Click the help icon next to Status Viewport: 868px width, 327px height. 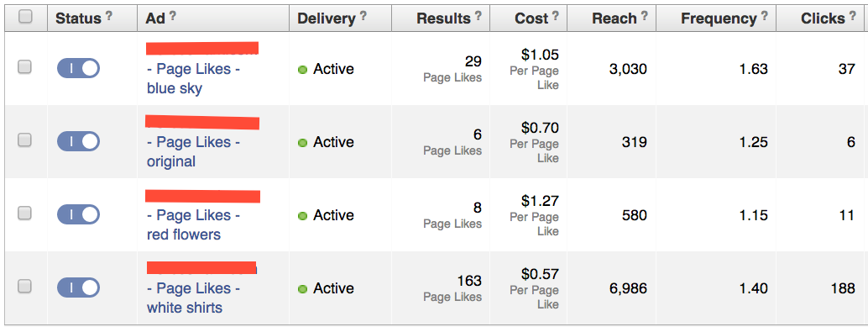(x=109, y=16)
